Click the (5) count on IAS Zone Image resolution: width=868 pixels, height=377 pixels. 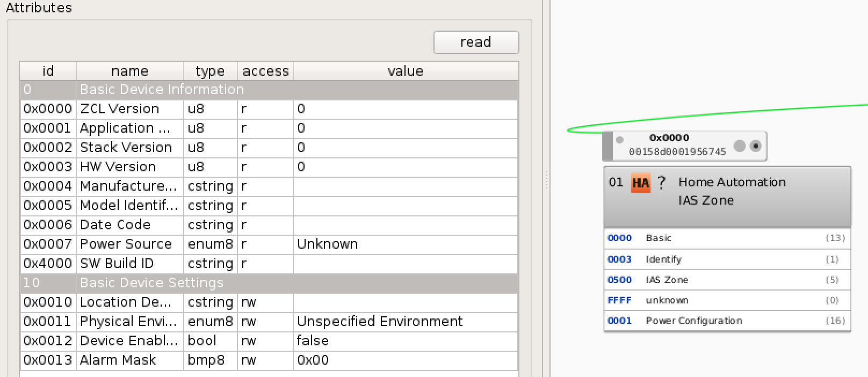point(832,280)
